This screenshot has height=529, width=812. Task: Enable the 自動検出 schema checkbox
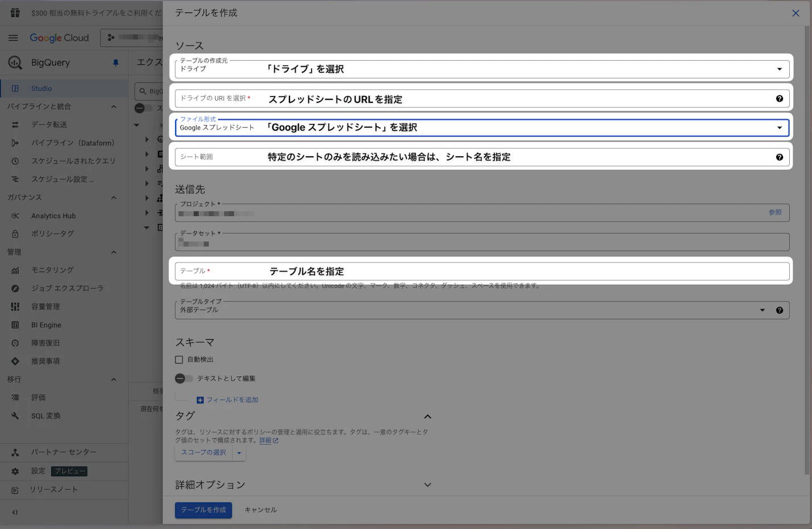point(179,360)
